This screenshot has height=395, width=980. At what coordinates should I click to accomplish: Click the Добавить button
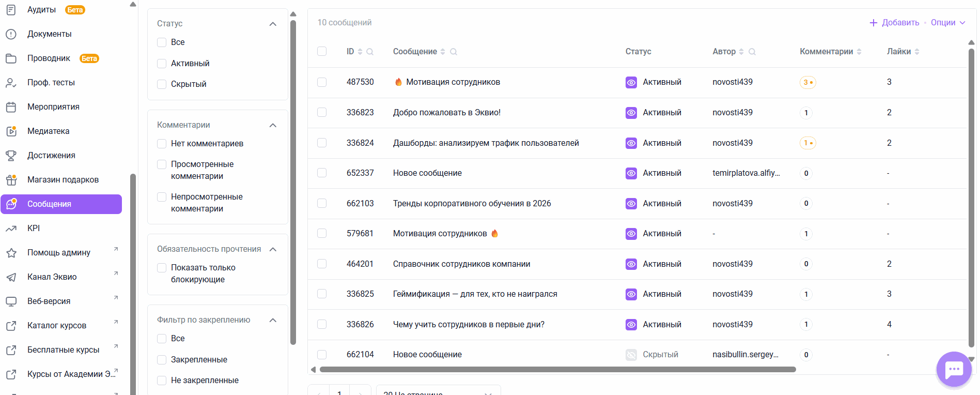[895, 23]
